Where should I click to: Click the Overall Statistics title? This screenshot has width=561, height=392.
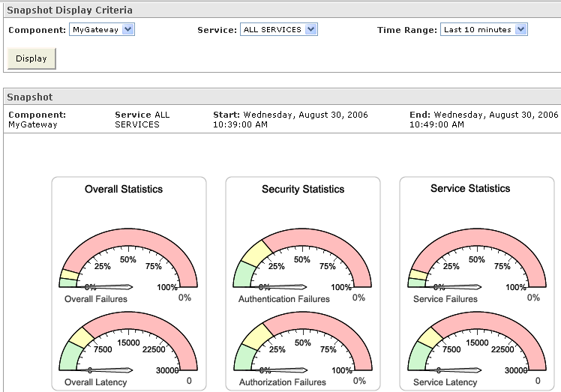[124, 189]
